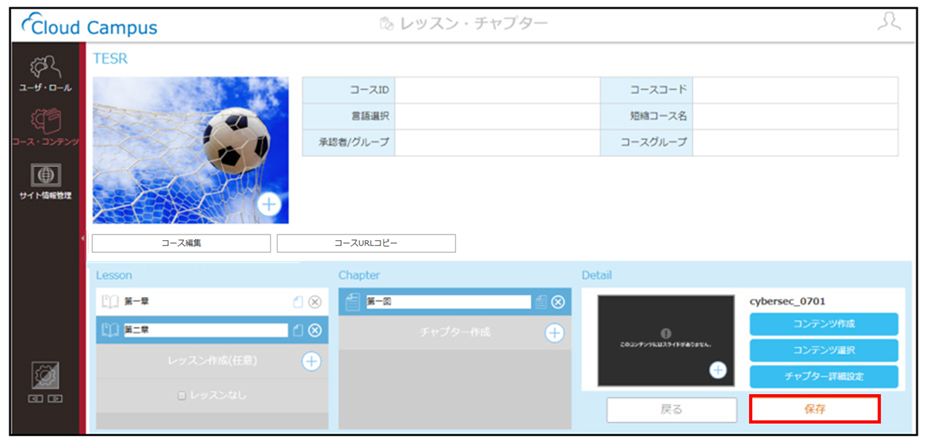Copy the 第二章 lesson using its copy icon
This screenshot has width=925, height=445.
(298, 330)
